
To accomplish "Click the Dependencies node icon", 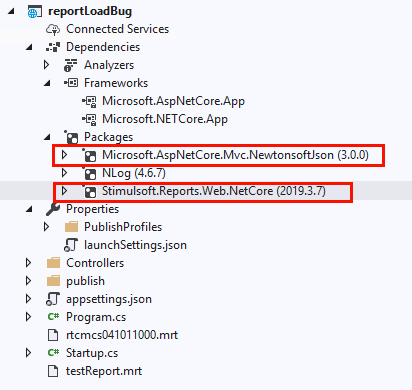I will (53, 47).
